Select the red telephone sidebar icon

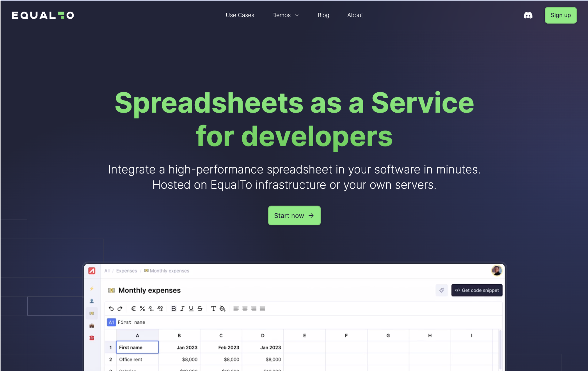[92, 338]
